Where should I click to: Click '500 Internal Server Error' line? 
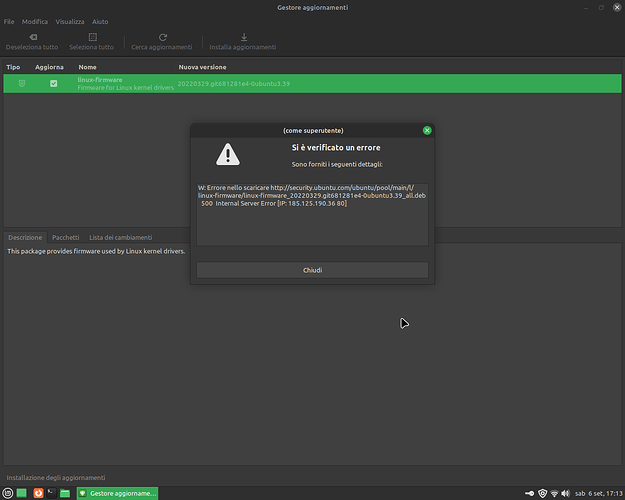coord(273,203)
